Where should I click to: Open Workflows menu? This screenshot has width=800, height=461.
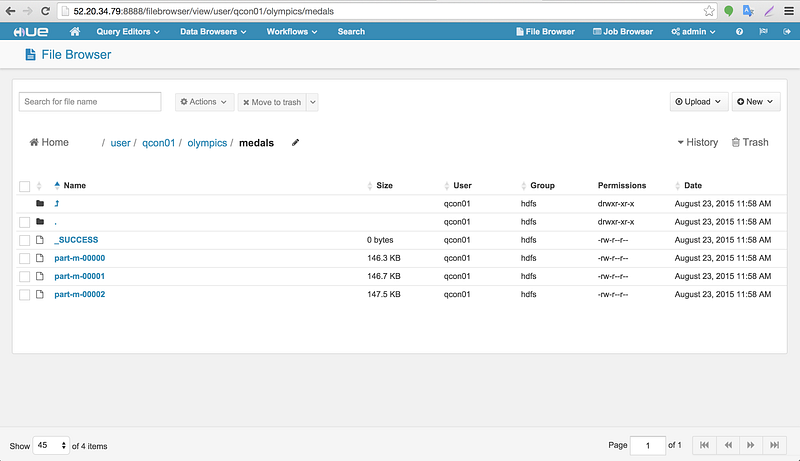coord(292,32)
